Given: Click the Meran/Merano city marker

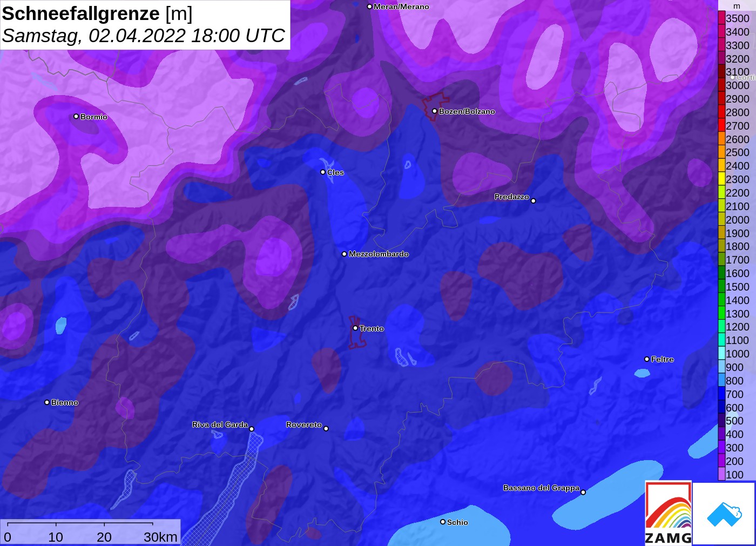Looking at the screenshot, I should (369, 6).
